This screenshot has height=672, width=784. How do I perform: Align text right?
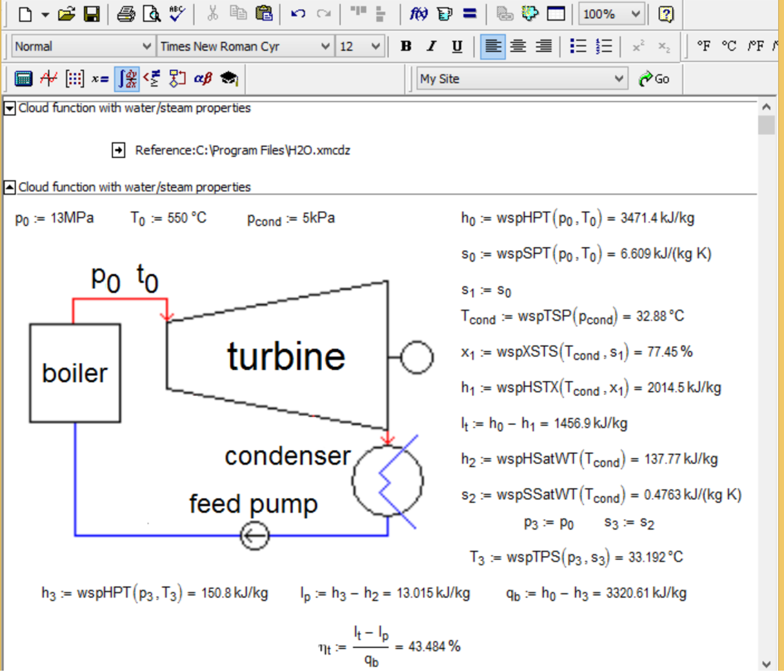coord(544,46)
